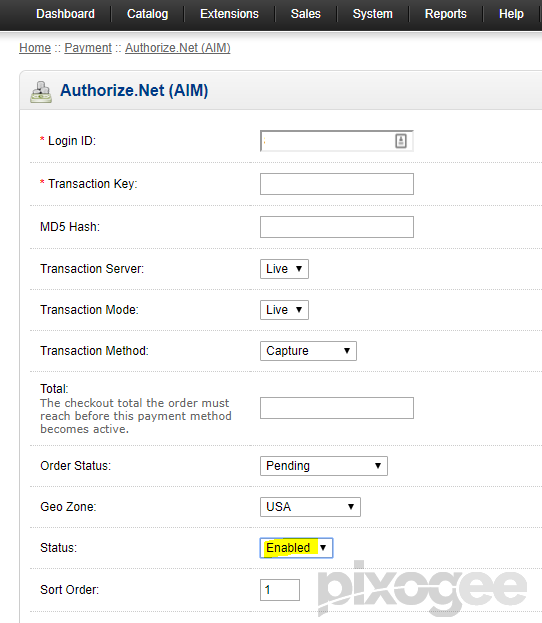Go to Home breadcrumb link
542x623 pixels.
point(35,48)
